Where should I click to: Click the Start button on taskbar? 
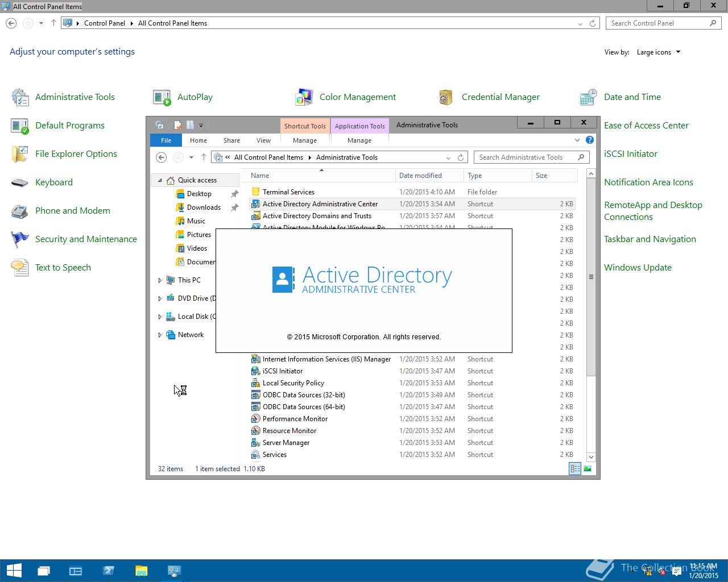[14, 571]
